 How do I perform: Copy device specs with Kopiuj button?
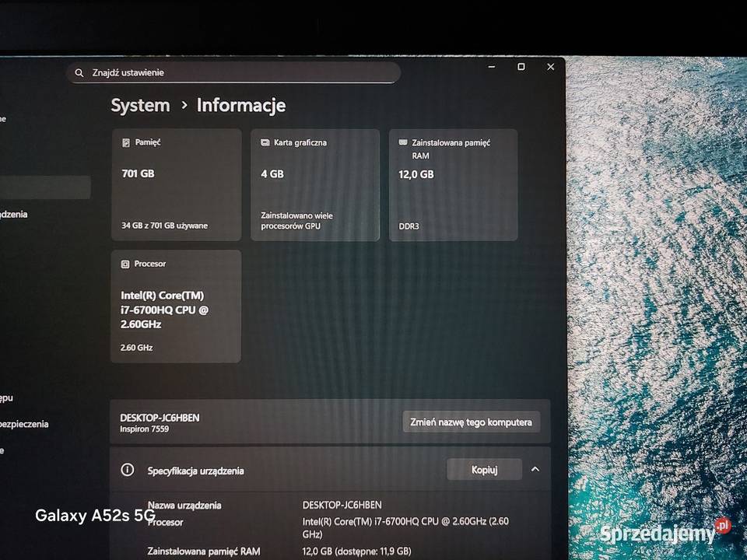485,470
